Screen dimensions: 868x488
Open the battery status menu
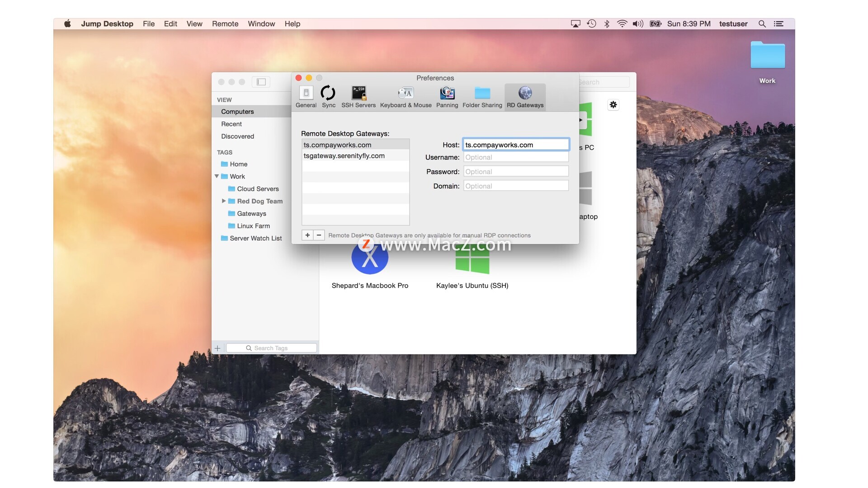pyautogui.click(x=656, y=23)
